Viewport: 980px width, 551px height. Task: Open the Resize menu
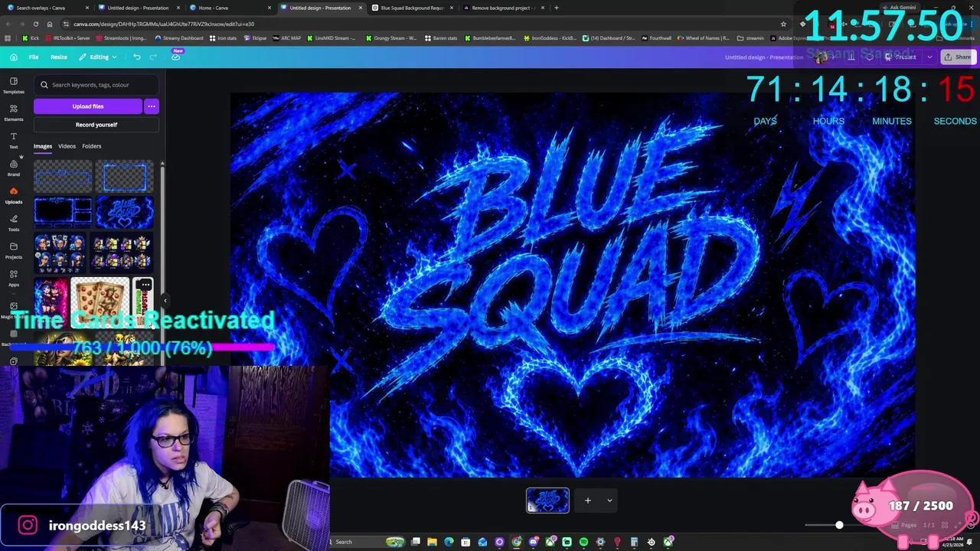[59, 57]
